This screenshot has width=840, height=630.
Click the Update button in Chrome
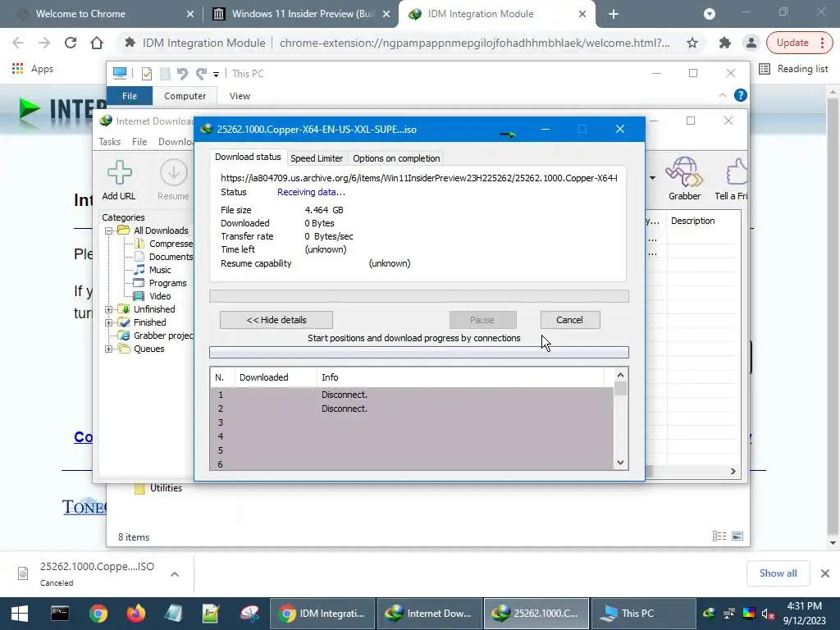(x=792, y=43)
